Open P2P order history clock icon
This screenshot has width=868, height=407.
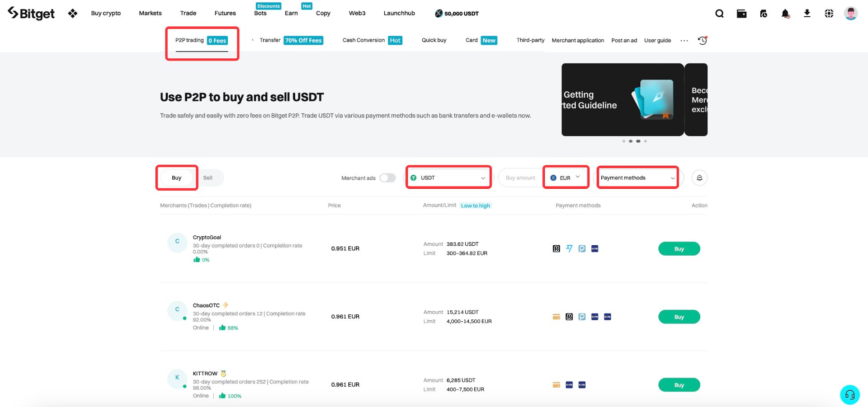[702, 40]
